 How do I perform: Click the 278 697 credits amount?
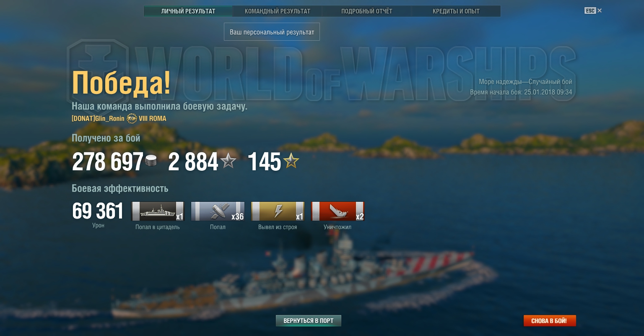coord(108,162)
